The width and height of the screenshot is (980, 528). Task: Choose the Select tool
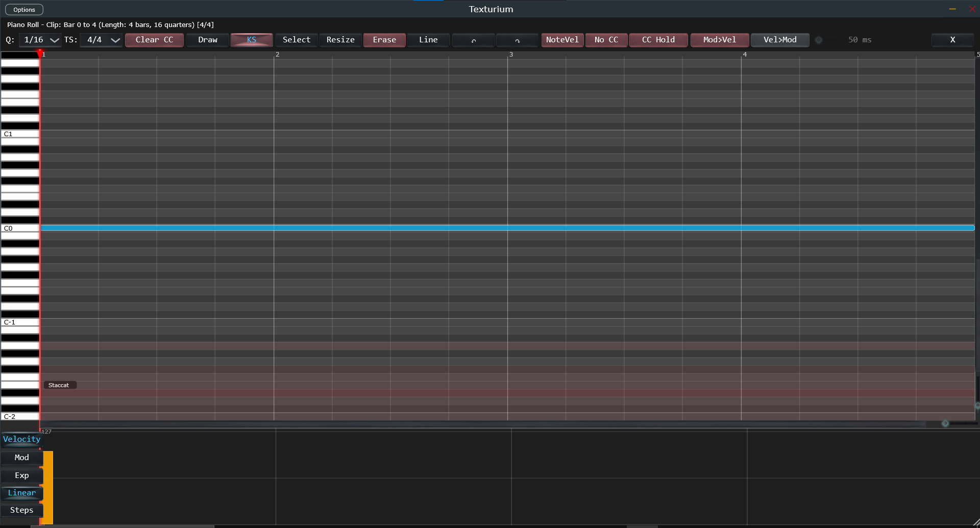tap(297, 40)
